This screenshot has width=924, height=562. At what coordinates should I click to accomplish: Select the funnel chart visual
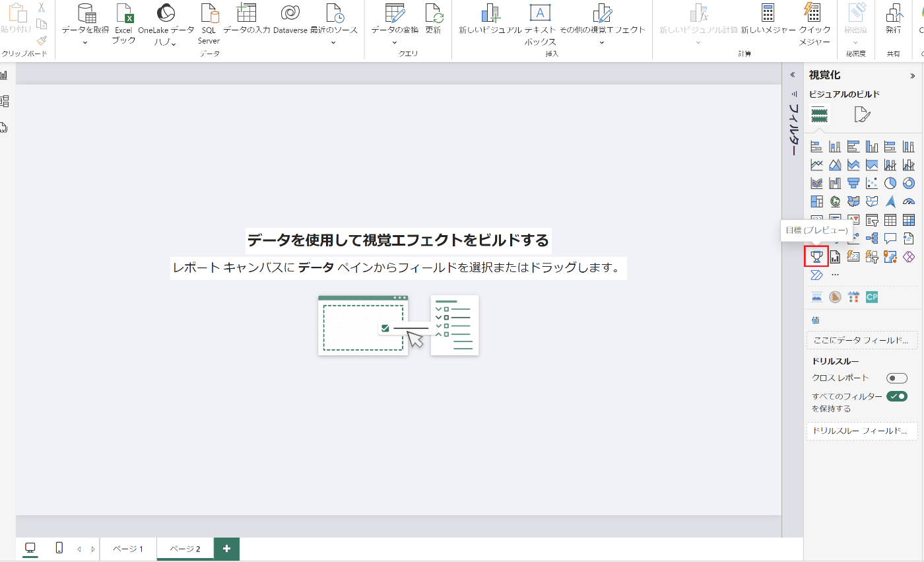[x=853, y=183]
